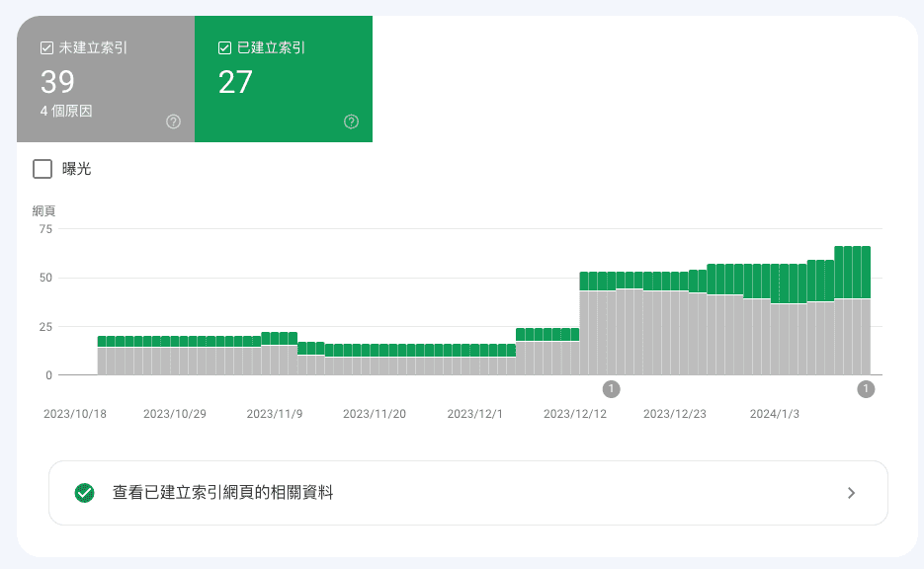Click the 4 個原因 text
The image size is (924, 569).
(x=66, y=112)
